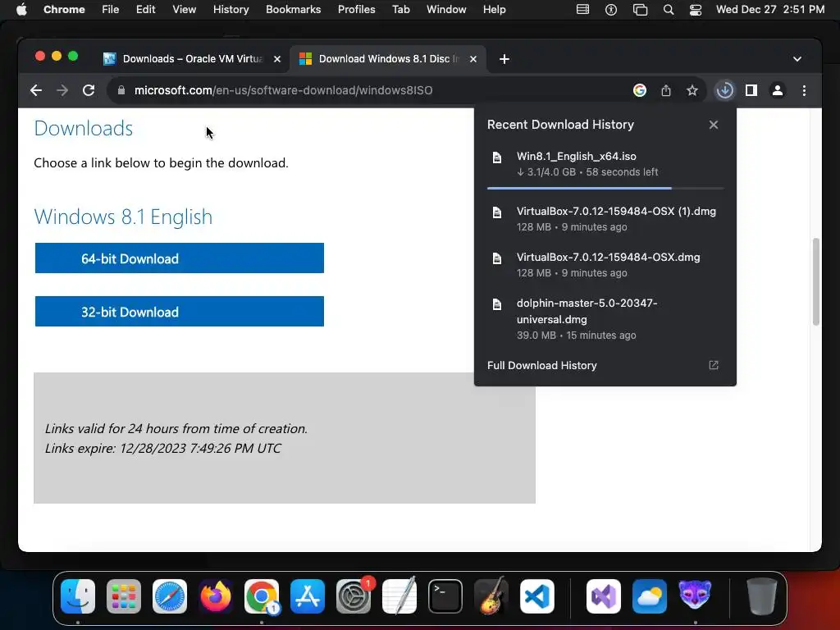
Task: Open the Chrome profile icon
Action: click(778, 90)
